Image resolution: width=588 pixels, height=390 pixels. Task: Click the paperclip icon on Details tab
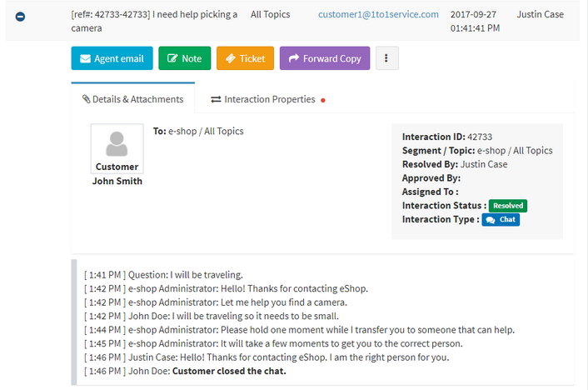click(87, 99)
